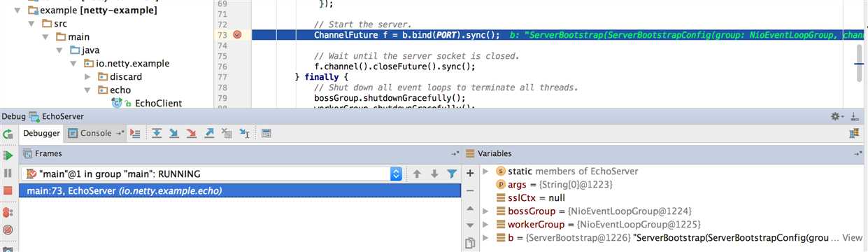This screenshot has width=868, height=252.
Task: Switch to the Debugger tab
Action: (x=41, y=133)
